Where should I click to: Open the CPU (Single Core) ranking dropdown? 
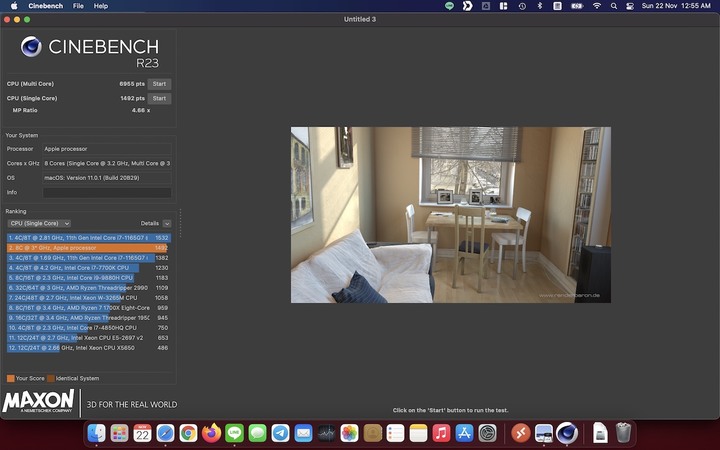pyautogui.click(x=39, y=223)
